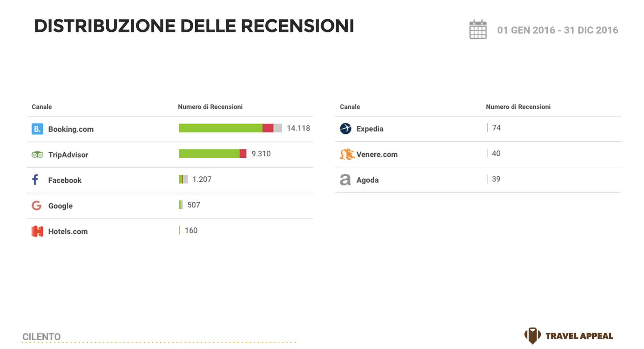Click the Travel Appeal logo
Viewport: 644px width, 349px height.
(x=568, y=336)
